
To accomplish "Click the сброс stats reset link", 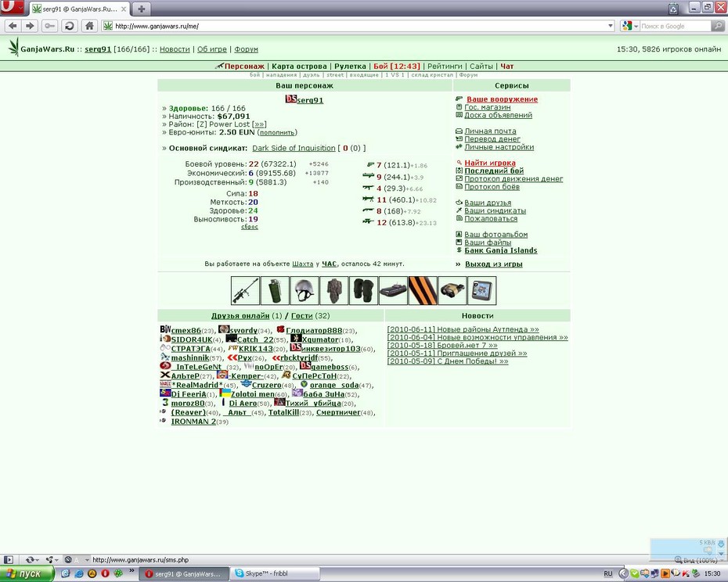I will point(250,227).
